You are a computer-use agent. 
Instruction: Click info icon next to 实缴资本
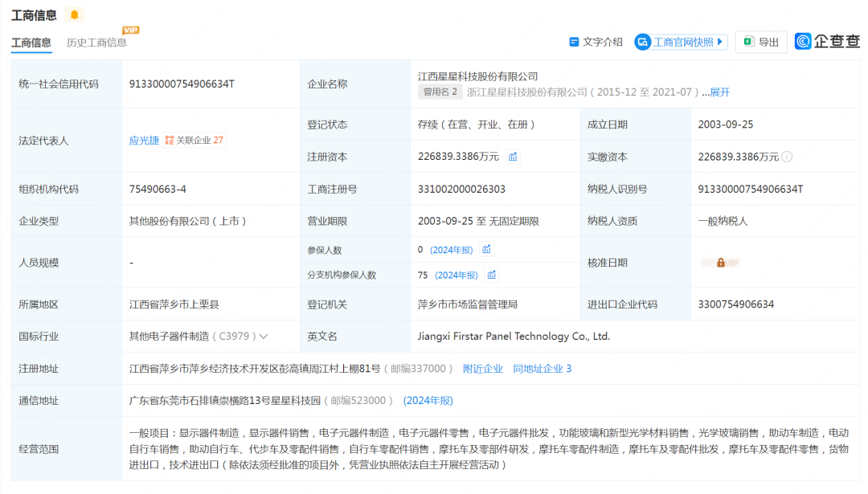pos(787,157)
